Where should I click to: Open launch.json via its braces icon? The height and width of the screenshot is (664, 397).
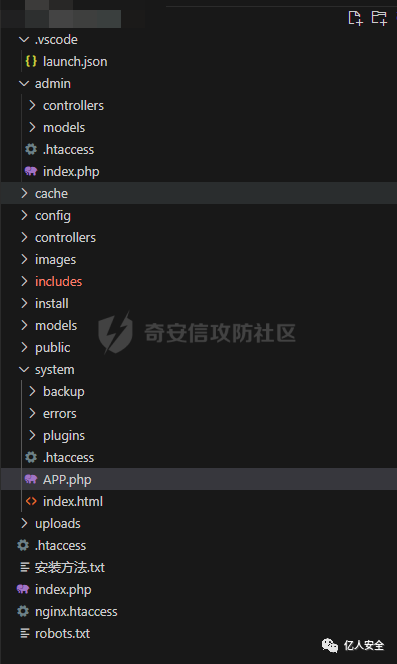coord(31,61)
